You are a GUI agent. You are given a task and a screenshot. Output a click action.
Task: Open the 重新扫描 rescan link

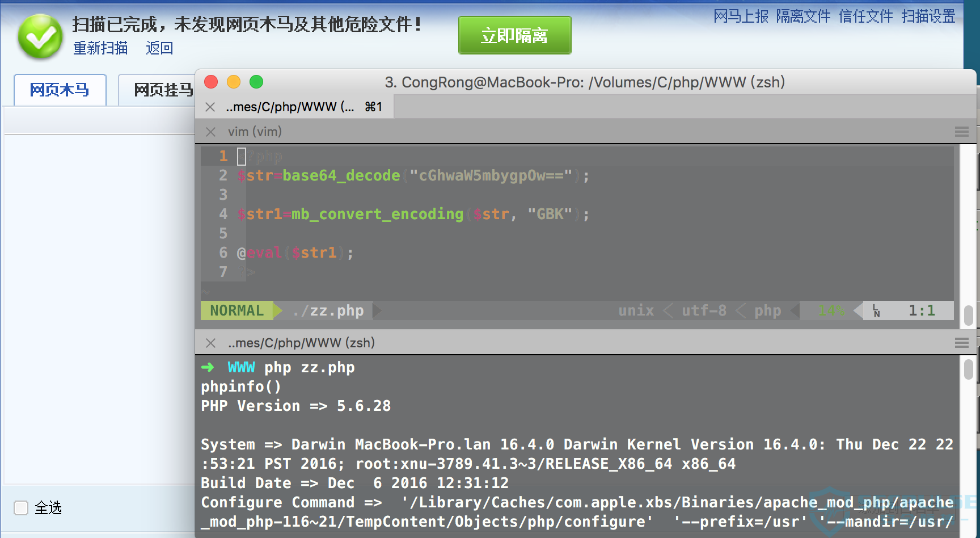100,48
